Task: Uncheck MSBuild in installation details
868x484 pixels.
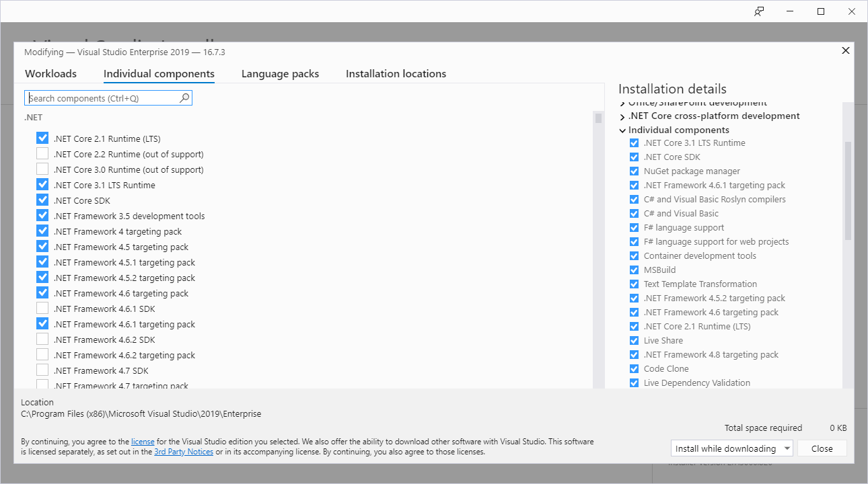Action: pos(634,270)
